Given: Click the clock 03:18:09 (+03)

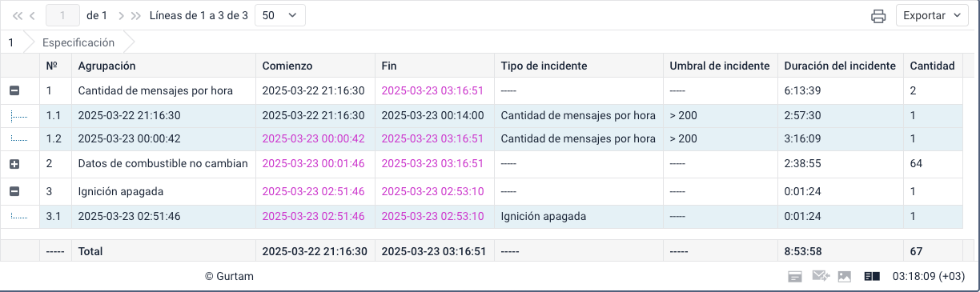Looking at the screenshot, I should pyautogui.click(x=929, y=277).
